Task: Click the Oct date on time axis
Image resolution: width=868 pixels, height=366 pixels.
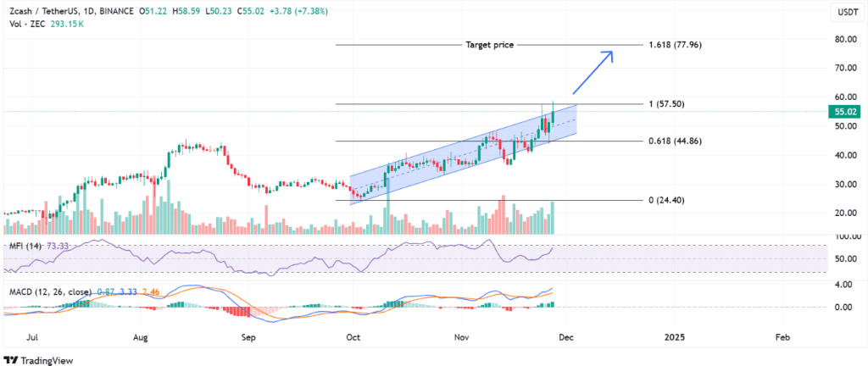Action: click(352, 336)
